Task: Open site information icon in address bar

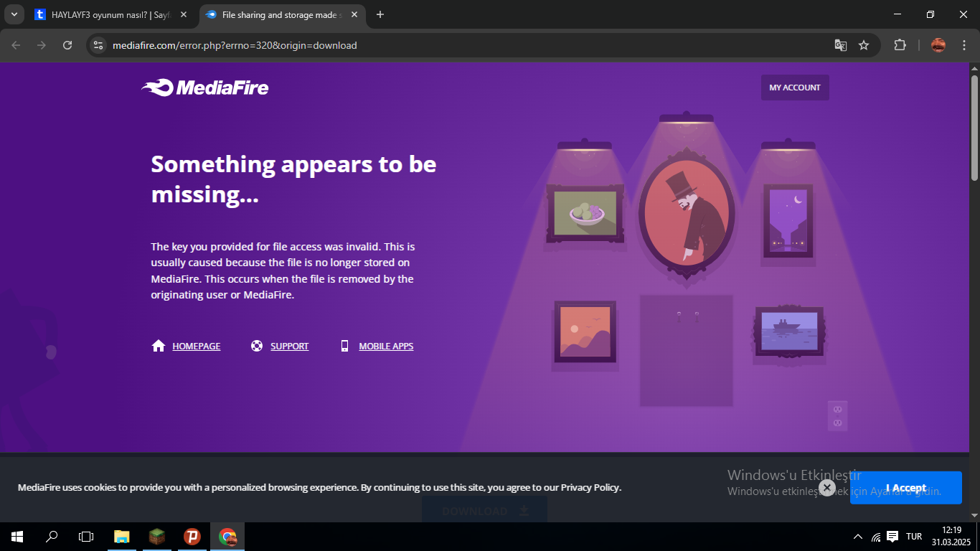Action: (x=99, y=45)
